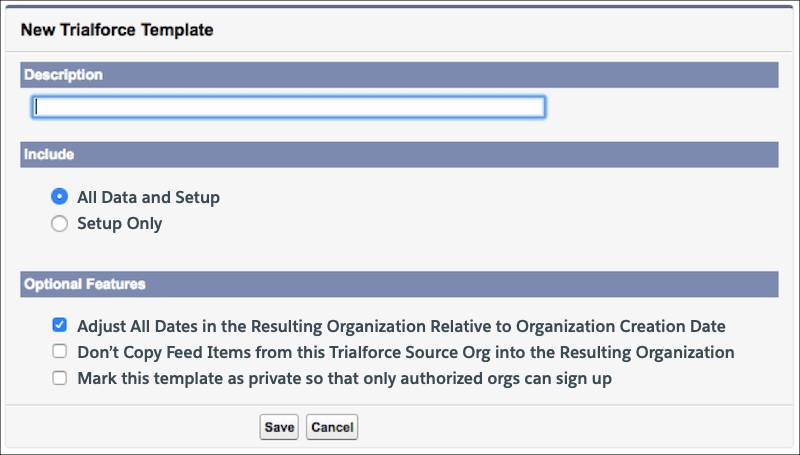This screenshot has height=455, width=800.
Task: Save the new Trialforce template
Action: point(279,427)
